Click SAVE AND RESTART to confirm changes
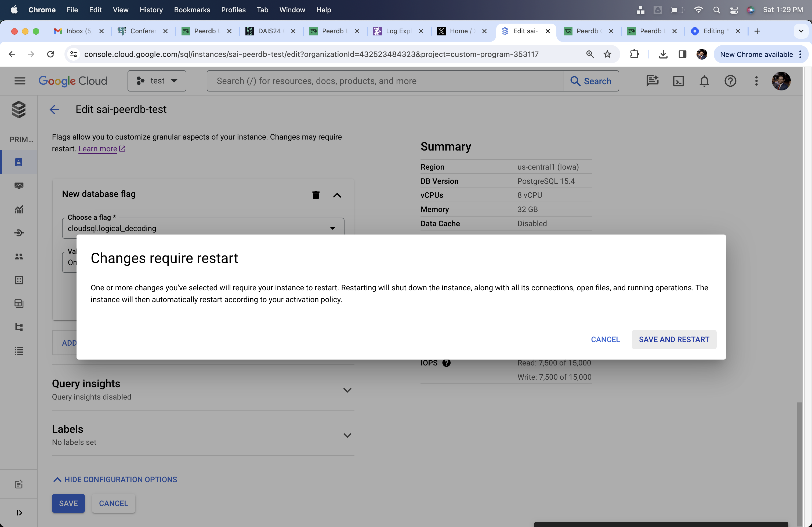This screenshot has height=527, width=812. point(674,339)
